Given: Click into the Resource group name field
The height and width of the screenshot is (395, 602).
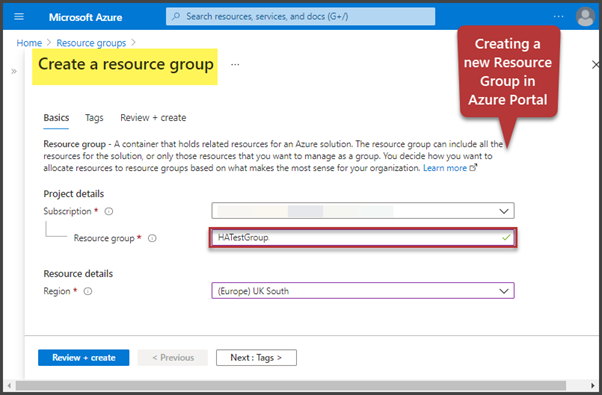Looking at the screenshot, I should click(363, 238).
